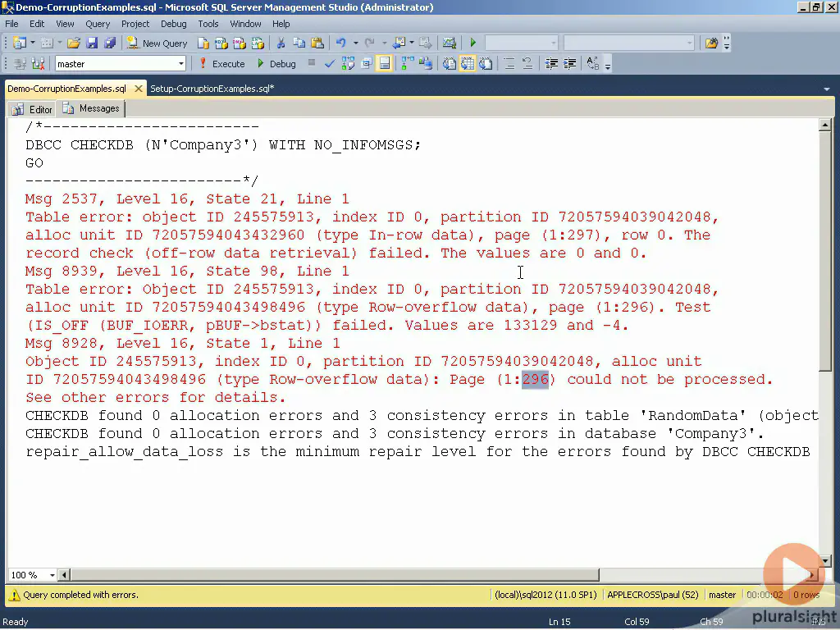
Task: Open the Navigate Backward dropdown arrow
Action: [x=412, y=43]
